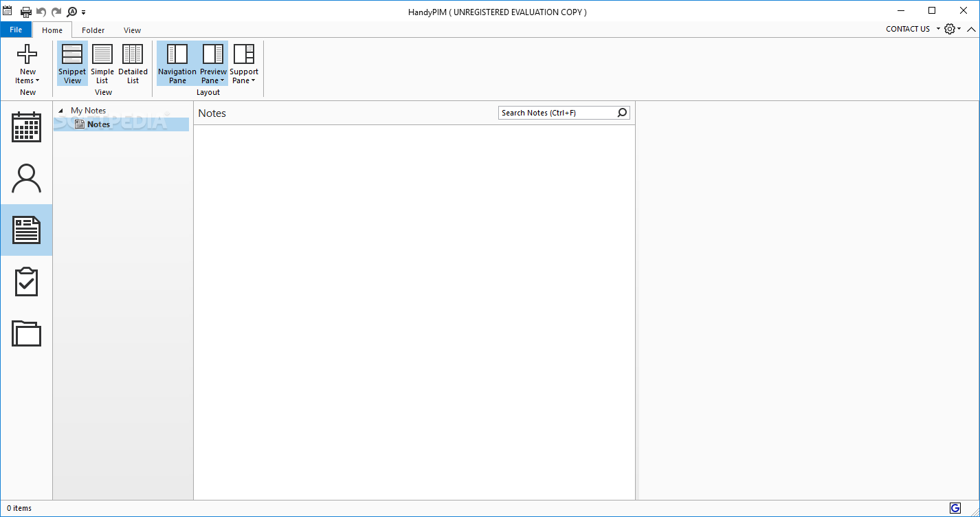This screenshot has height=517, width=980.
Task: Open the Notes module in sidebar
Action: pyautogui.click(x=26, y=230)
